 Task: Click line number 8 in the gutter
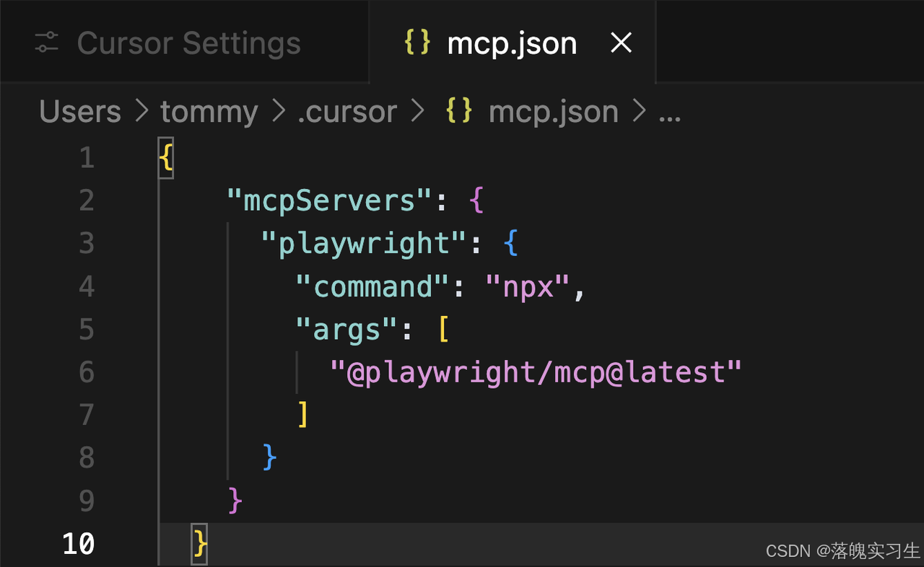coord(87,457)
